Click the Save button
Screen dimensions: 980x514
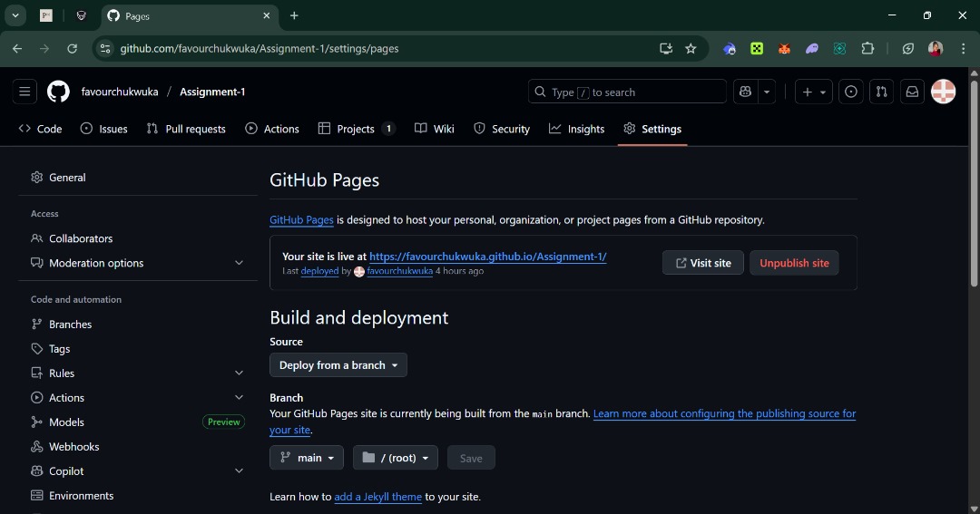click(471, 458)
